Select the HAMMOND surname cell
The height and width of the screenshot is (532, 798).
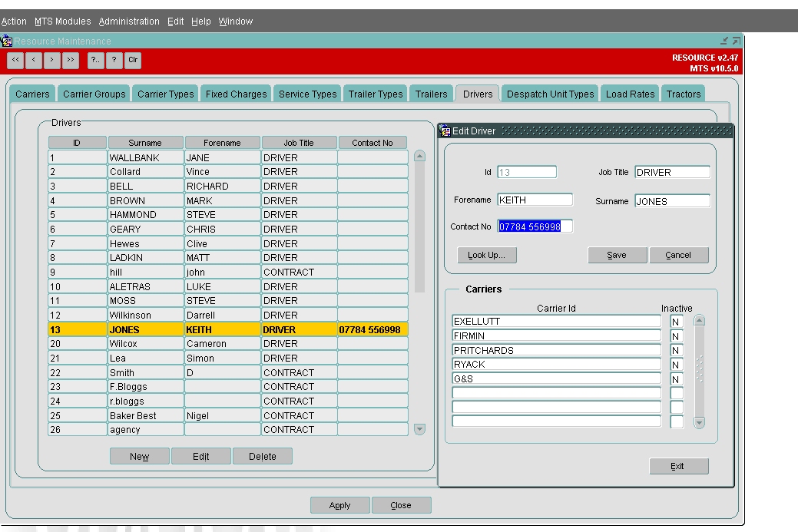(146, 215)
